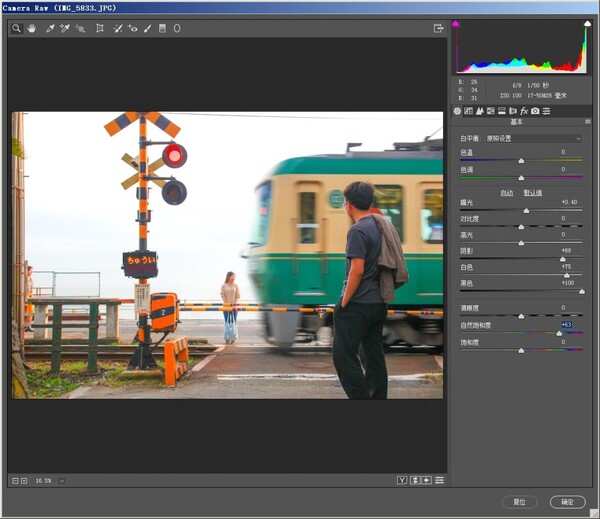Image resolution: width=600 pixels, height=519 pixels.
Task: Cycle before/after views with the Y icon
Action: (401, 480)
